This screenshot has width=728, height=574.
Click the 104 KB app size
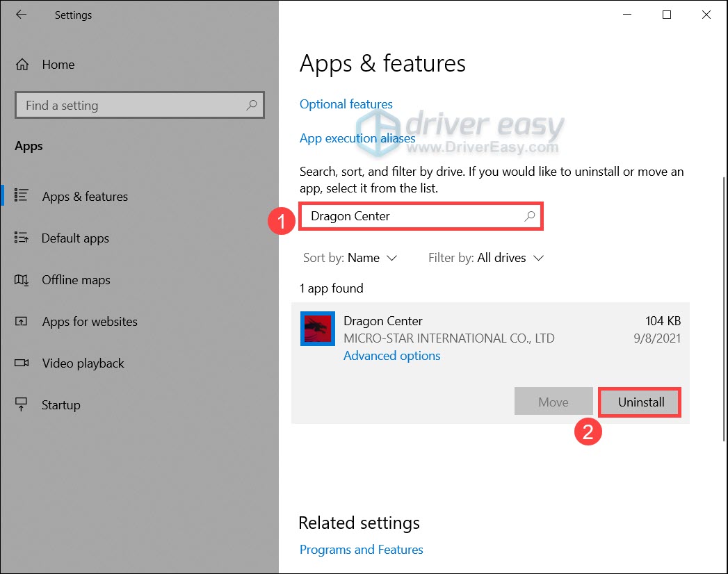(x=663, y=321)
